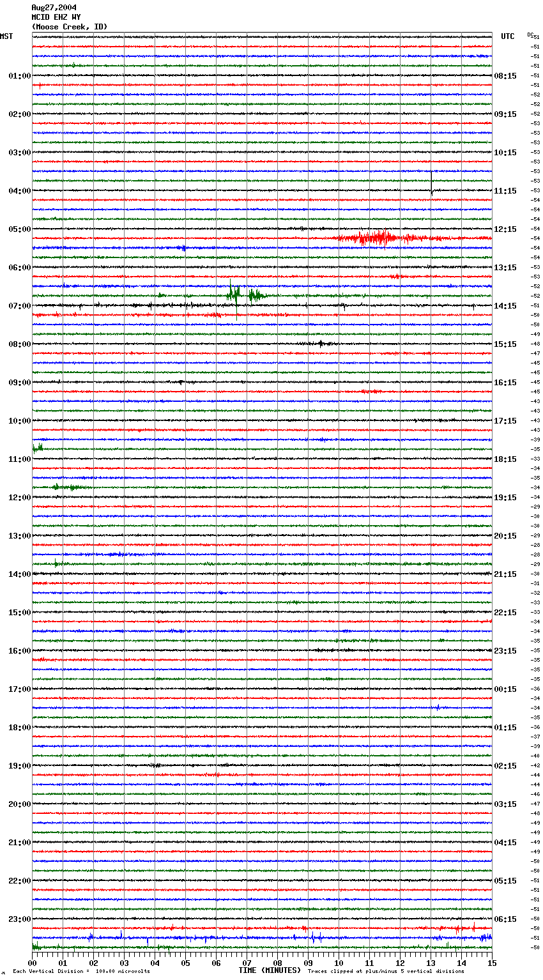This screenshot has width=543, height=980.
Task: Click the bottom-axis minute tick label 13
Action: coord(431,963)
